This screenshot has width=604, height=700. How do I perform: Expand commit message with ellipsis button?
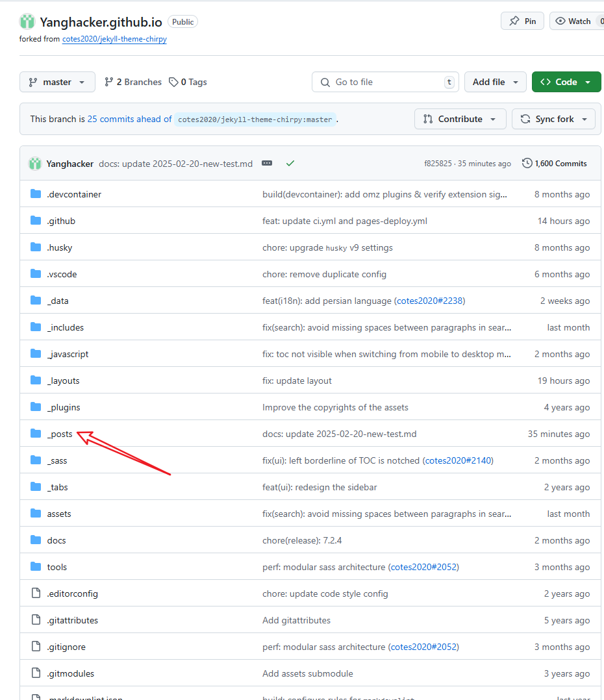[x=267, y=164]
